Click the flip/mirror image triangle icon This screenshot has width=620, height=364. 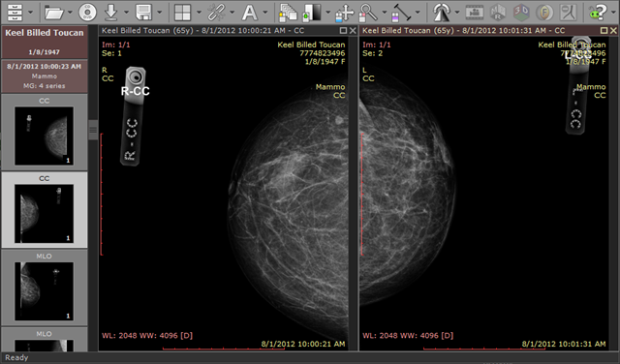click(442, 13)
